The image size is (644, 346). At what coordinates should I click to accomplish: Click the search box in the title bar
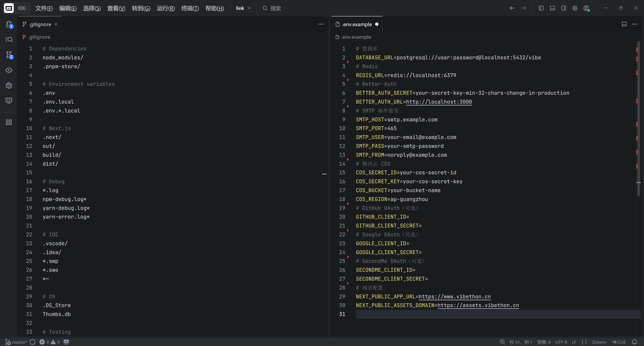point(276,8)
